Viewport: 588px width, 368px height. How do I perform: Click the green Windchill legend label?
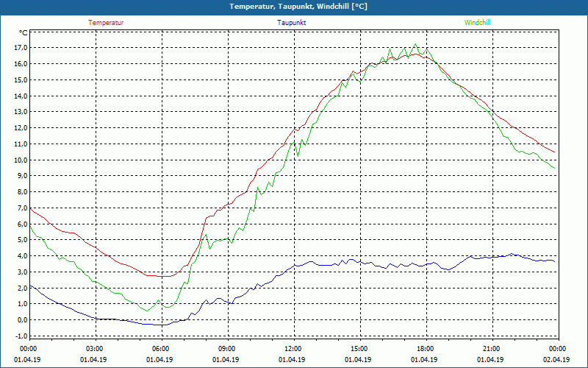pyautogui.click(x=477, y=23)
